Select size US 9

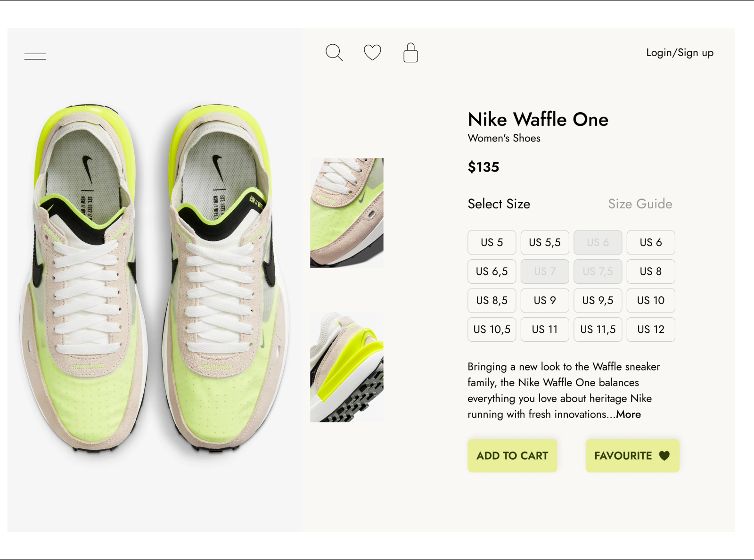pyautogui.click(x=544, y=300)
